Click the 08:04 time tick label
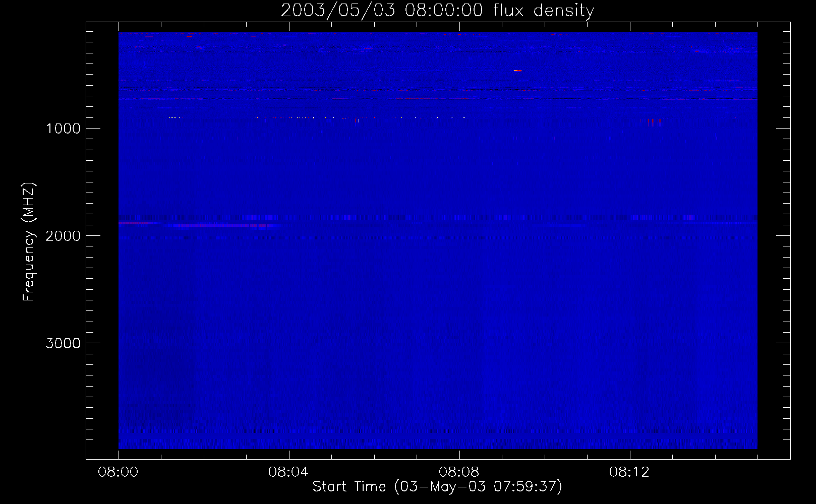 pyautogui.click(x=288, y=472)
